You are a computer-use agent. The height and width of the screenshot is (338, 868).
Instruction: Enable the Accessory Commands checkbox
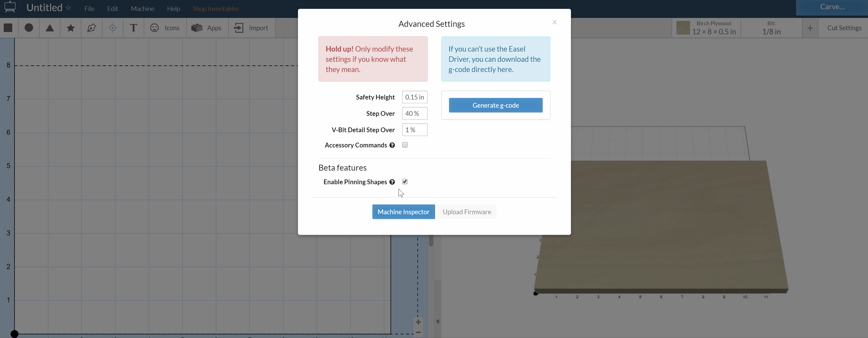[x=405, y=145]
